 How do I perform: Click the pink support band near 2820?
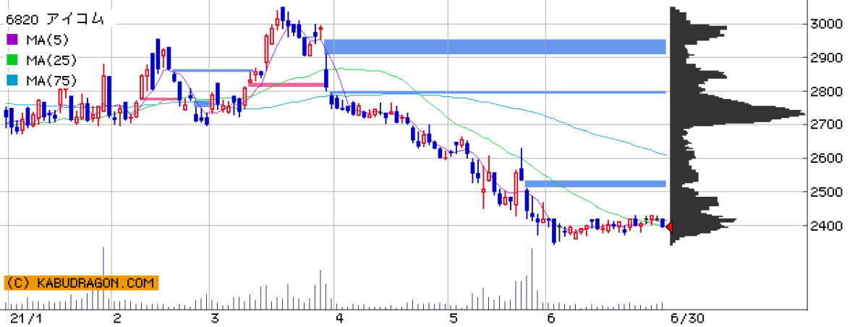(286, 85)
